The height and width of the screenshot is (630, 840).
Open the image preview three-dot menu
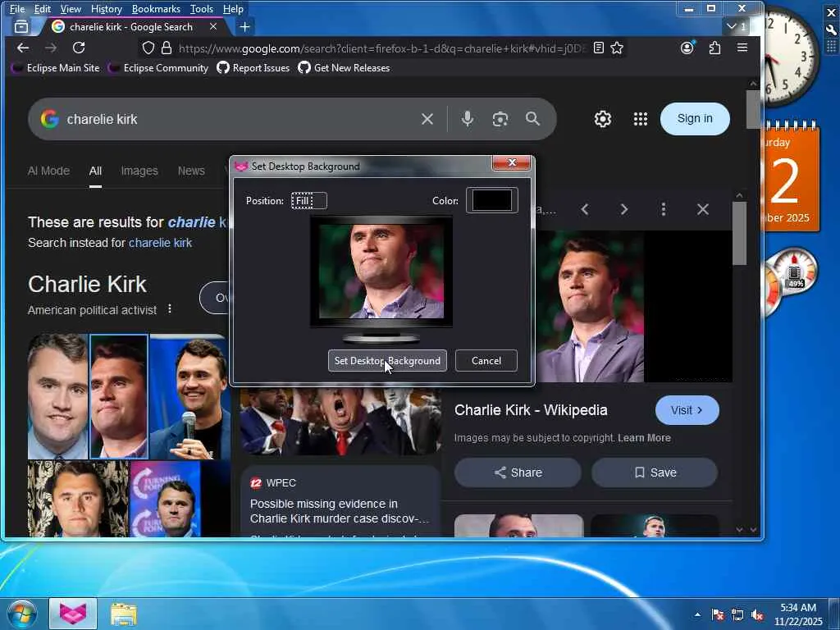[663, 209]
